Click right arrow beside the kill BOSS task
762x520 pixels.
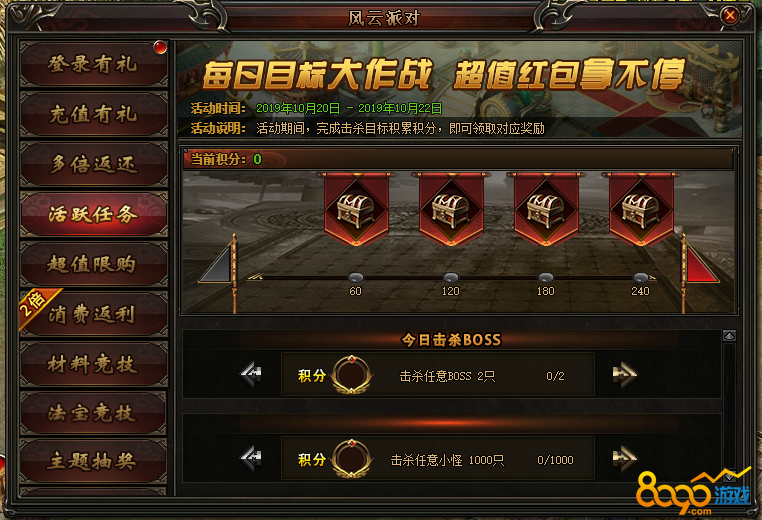pyautogui.click(x=624, y=375)
